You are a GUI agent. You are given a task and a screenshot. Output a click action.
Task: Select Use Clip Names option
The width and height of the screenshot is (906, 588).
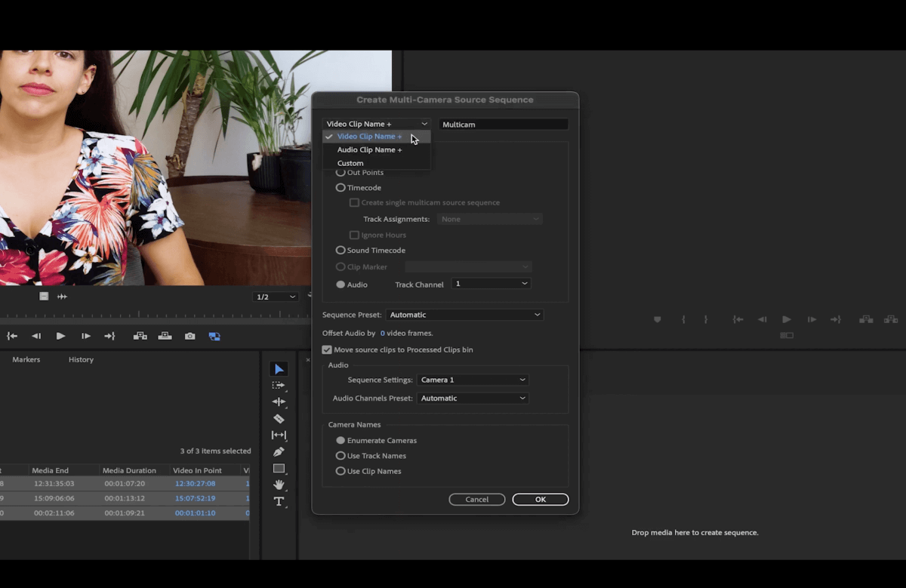click(x=341, y=471)
